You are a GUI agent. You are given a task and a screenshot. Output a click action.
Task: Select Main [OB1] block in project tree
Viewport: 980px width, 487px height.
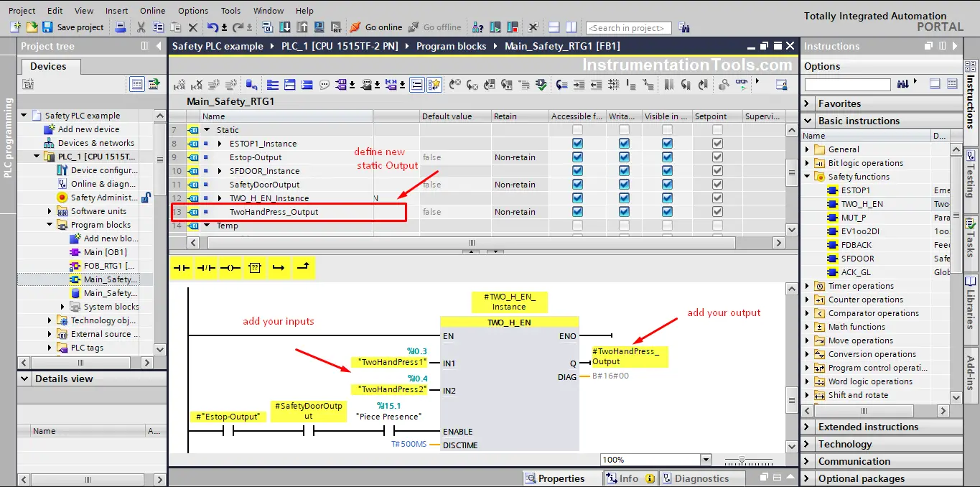[105, 252]
